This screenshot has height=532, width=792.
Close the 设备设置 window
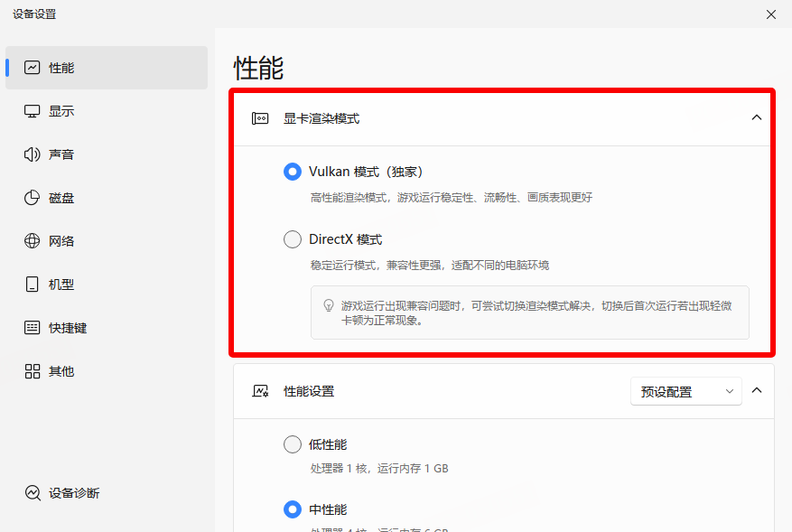point(770,14)
